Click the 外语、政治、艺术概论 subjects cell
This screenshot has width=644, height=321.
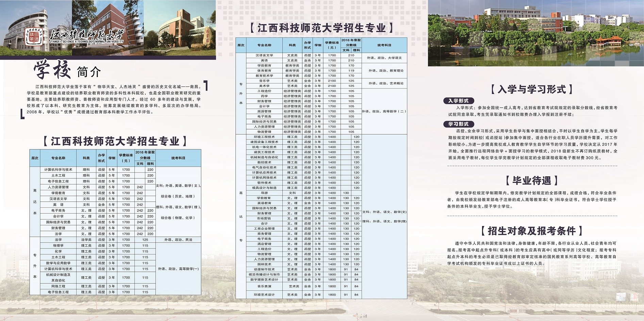tap(384, 83)
